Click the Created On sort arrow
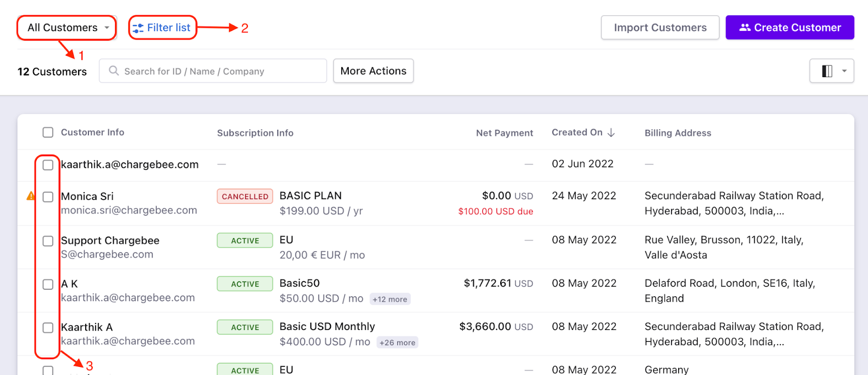The height and width of the screenshot is (375, 868). click(x=611, y=133)
